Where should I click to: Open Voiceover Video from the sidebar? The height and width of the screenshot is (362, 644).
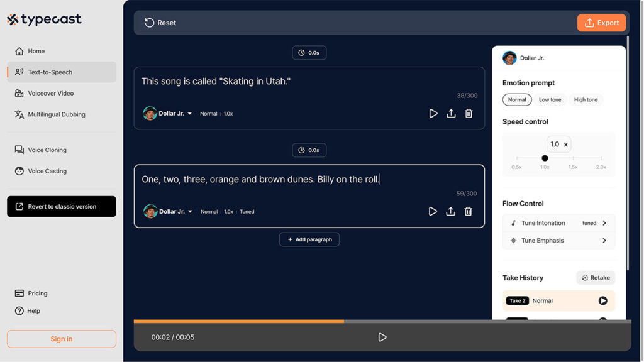click(x=52, y=93)
